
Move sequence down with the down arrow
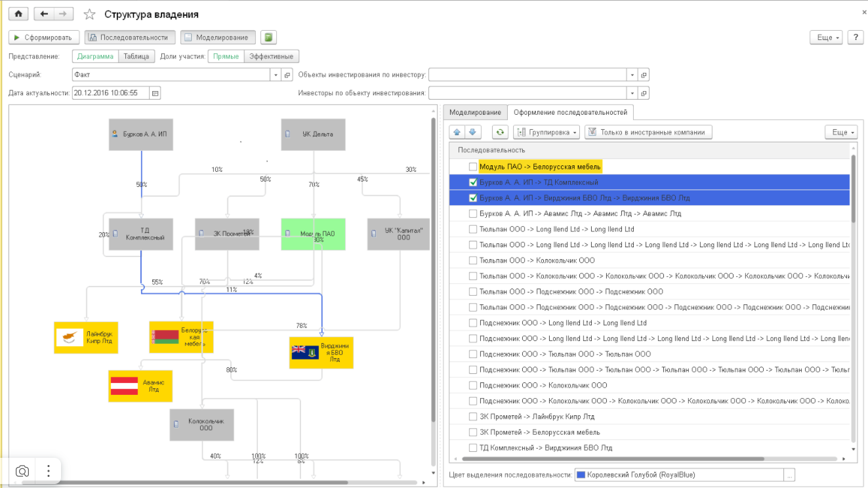473,132
